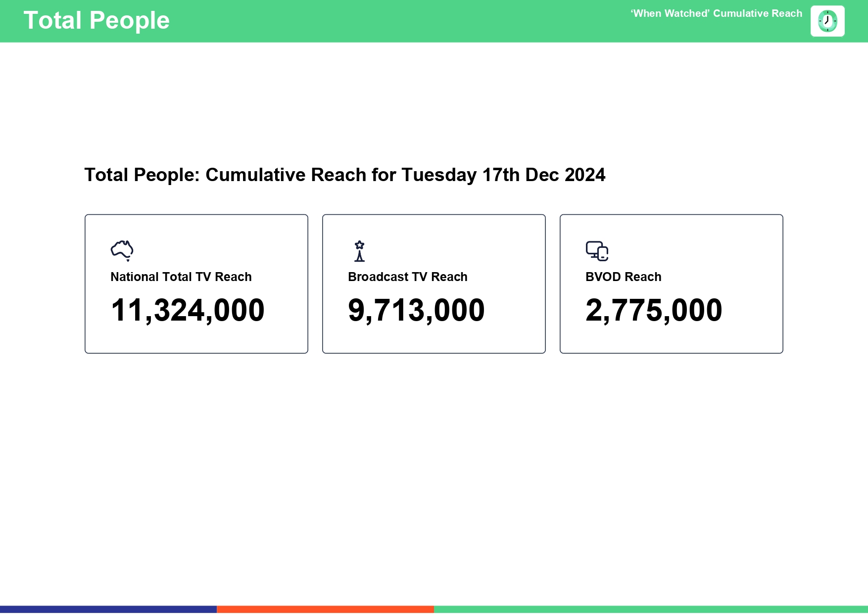Click the empty middle of the green header banner

pyautogui.click(x=396, y=21)
